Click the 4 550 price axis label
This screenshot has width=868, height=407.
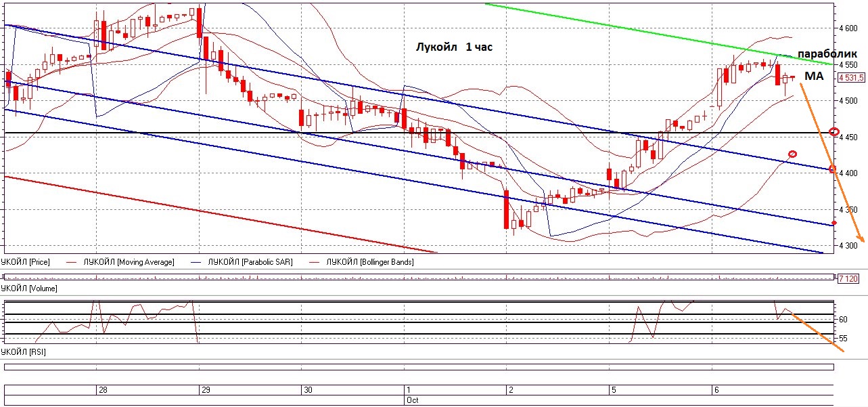(848, 65)
